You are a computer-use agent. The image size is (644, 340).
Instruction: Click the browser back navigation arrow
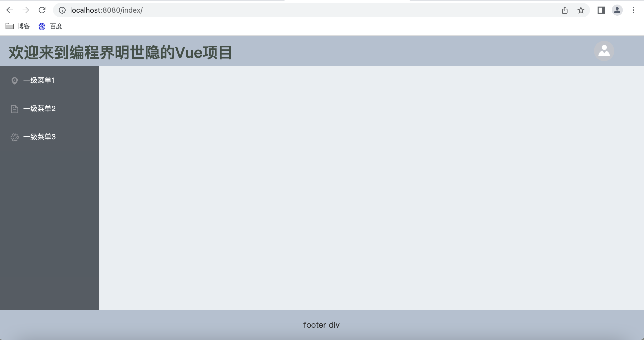click(9, 10)
